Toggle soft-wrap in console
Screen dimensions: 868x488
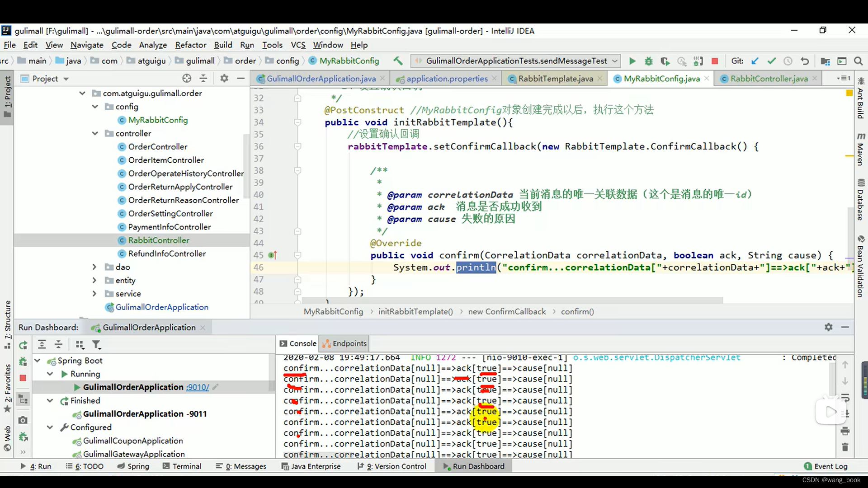[845, 398]
